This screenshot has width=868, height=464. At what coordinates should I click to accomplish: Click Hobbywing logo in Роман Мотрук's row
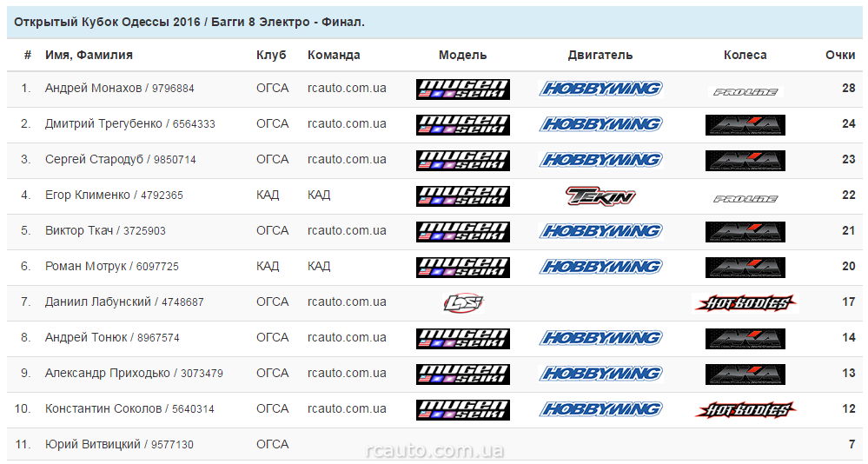[600, 267]
